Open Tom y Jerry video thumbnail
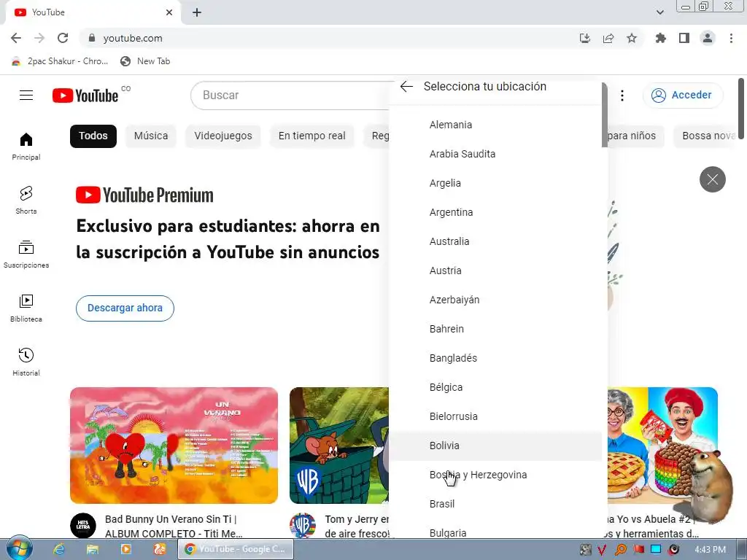Viewport: 747px width, 560px height. click(x=340, y=446)
